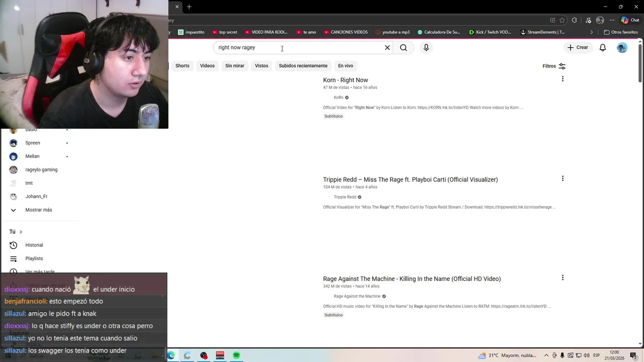Click the page vertical scrollbar
644x362 pixels.
(x=640, y=63)
